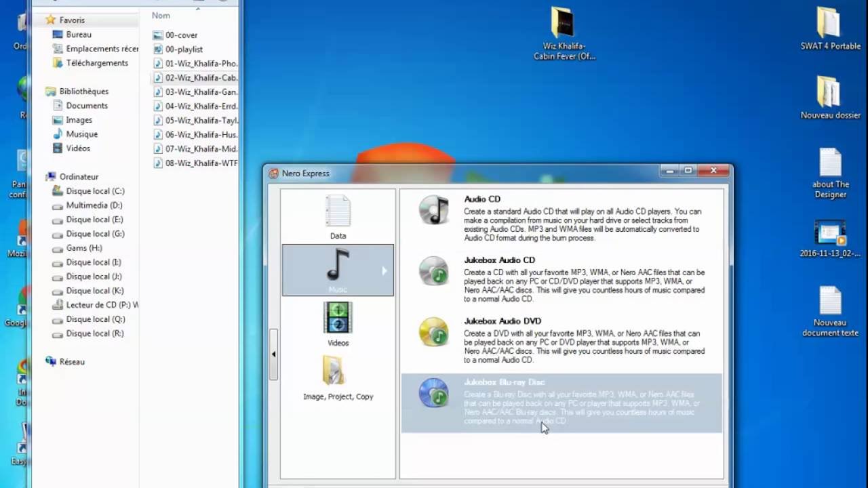Open Favoris in Explorer navigation pane
This screenshot has height=488, width=868.
click(x=65, y=20)
